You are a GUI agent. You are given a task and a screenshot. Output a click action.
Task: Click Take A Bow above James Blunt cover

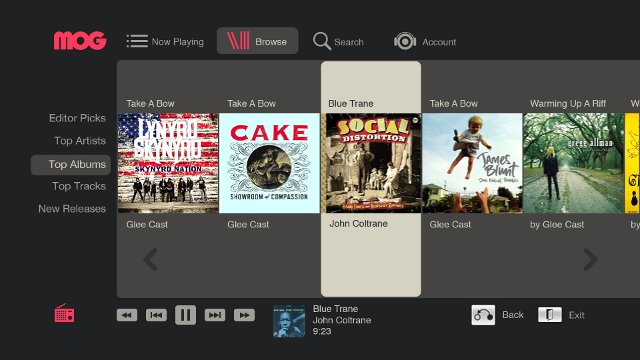(x=454, y=104)
